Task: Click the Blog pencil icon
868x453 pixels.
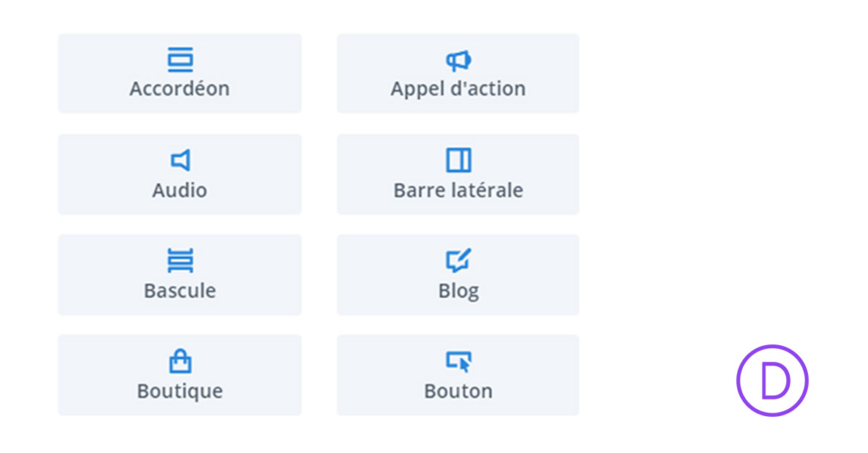Action: 458,261
